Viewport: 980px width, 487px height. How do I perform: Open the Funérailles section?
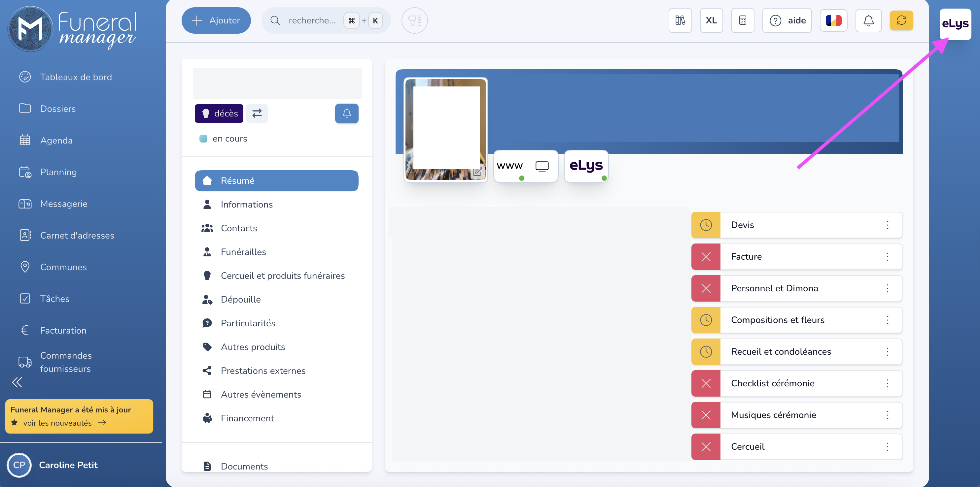pos(243,252)
